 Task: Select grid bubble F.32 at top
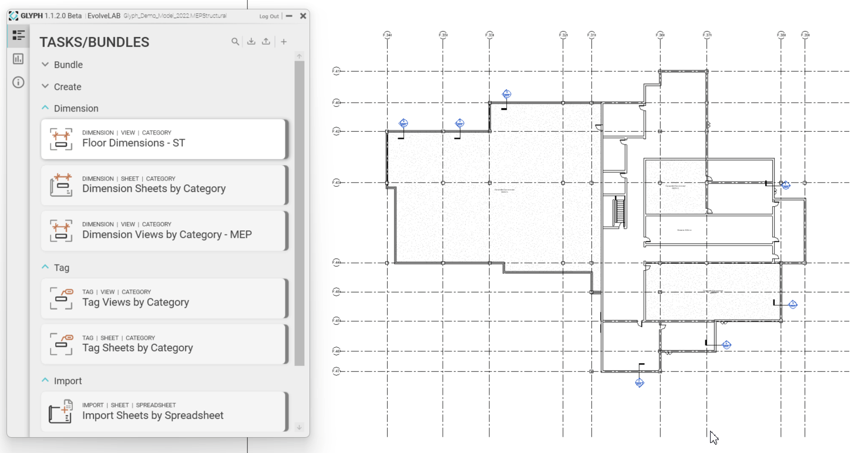[563, 35]
